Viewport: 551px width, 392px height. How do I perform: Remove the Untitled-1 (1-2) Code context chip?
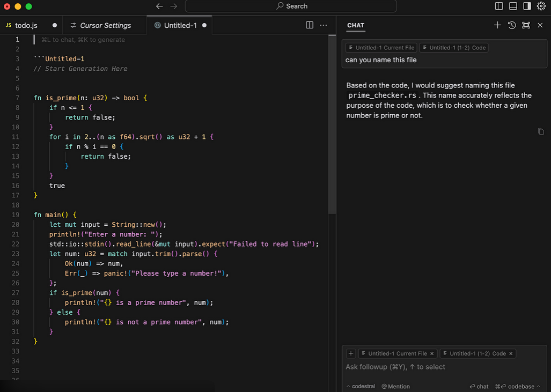tap(511, 354)
